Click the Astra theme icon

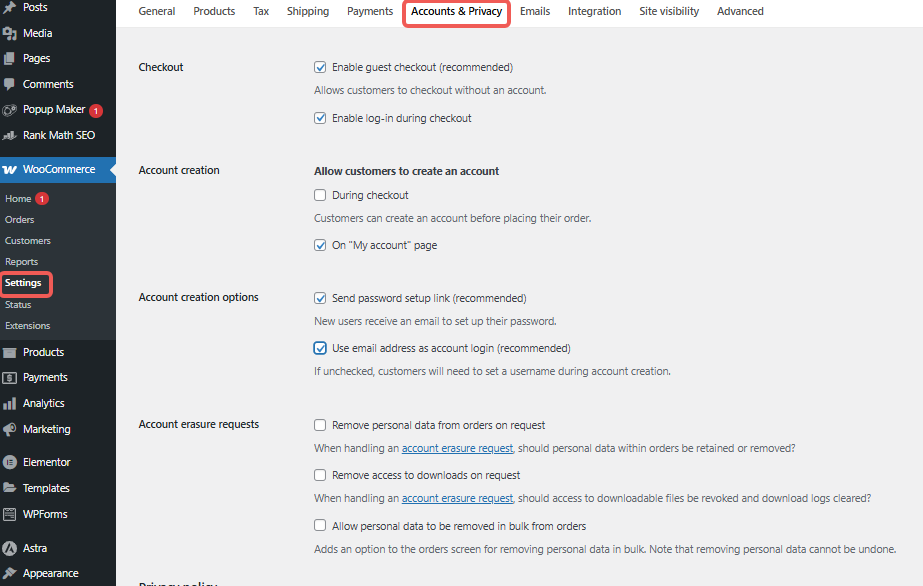click(10, 549)
